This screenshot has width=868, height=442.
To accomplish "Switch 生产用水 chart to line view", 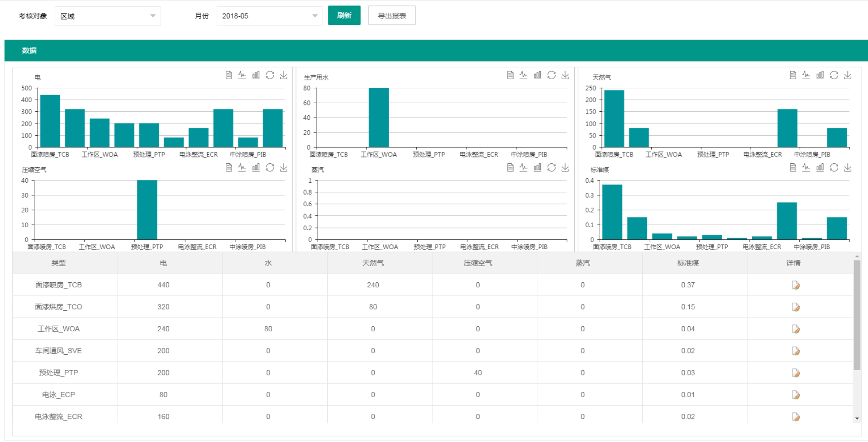I will [524, 75].
